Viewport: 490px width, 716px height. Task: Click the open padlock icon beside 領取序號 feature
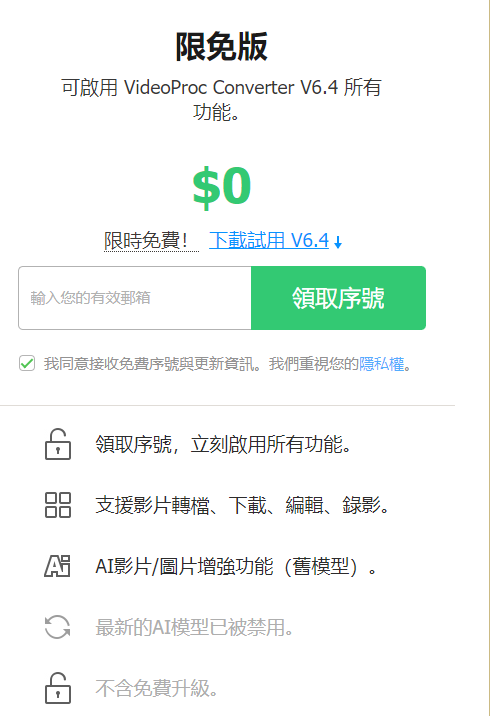58,444
